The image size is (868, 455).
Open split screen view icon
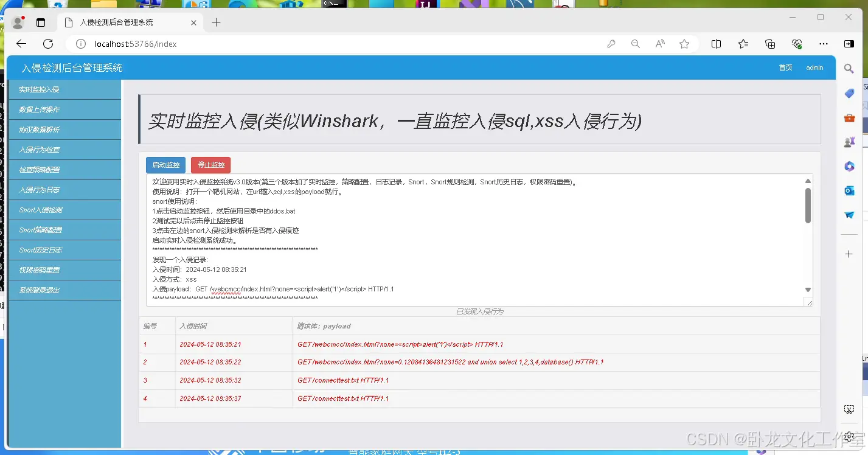717,44
